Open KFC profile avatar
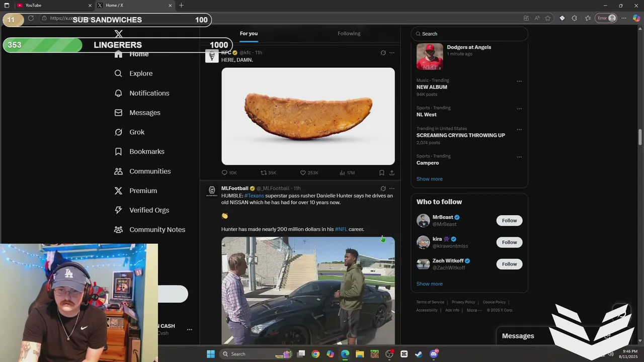The width and height of the screenshot is (644, 362). pyautogui.click(x=212, y=56)
